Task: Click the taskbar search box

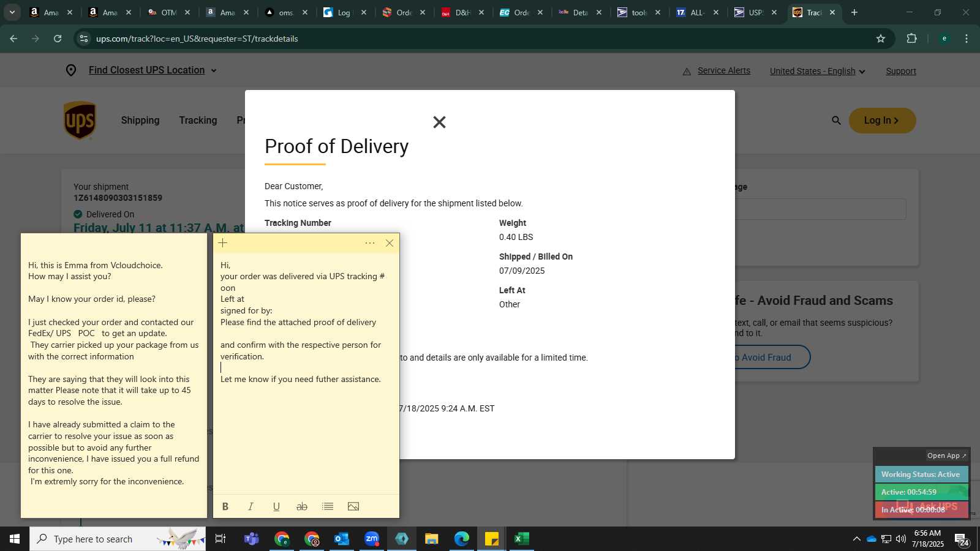Action: click(118, 539)
